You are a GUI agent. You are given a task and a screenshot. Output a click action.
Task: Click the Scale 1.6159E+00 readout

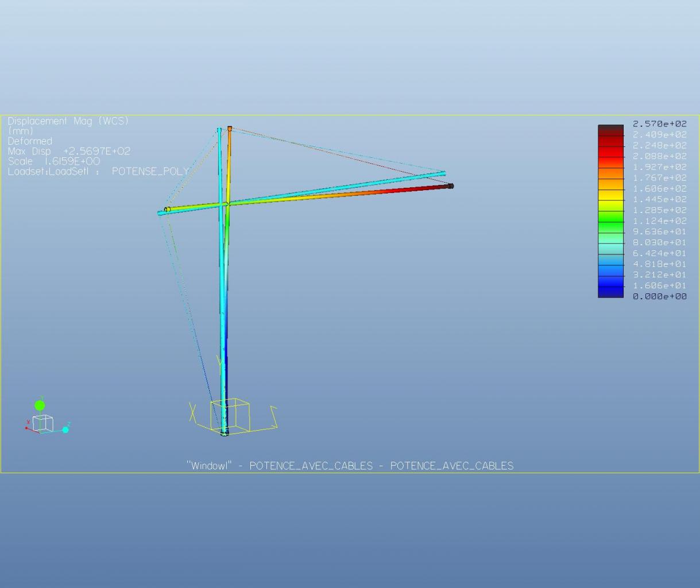click(54, 161)
